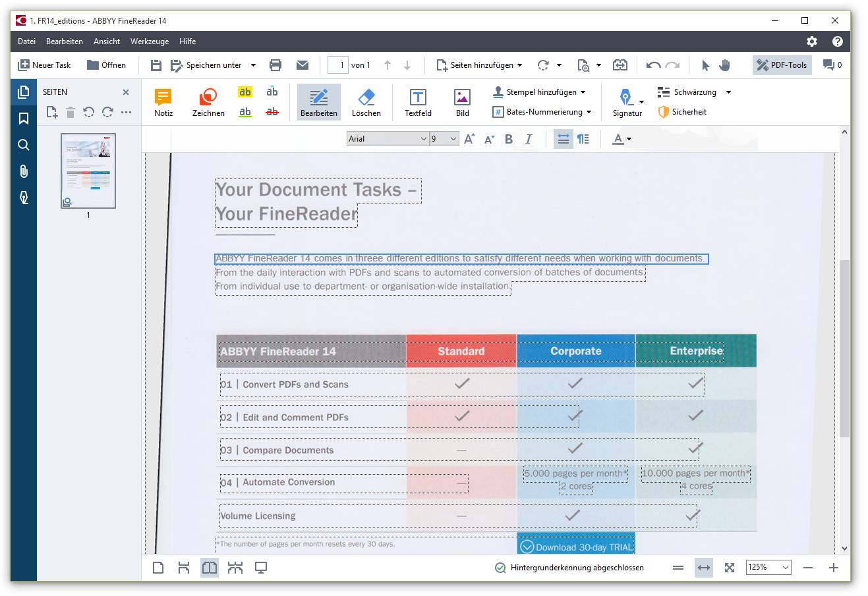Open the bookmarks panel in sidebar
This screenshot has height=596, width=868.
coord(24,119)
